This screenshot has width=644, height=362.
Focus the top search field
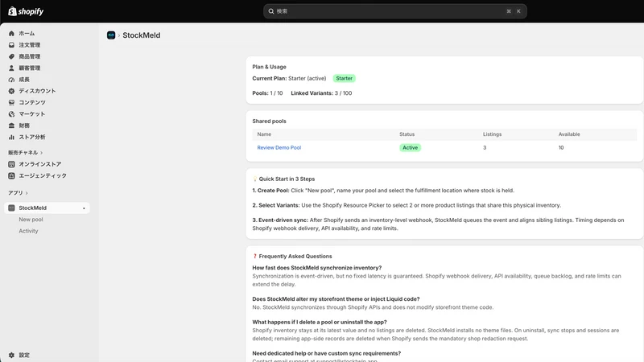(394, 11)
